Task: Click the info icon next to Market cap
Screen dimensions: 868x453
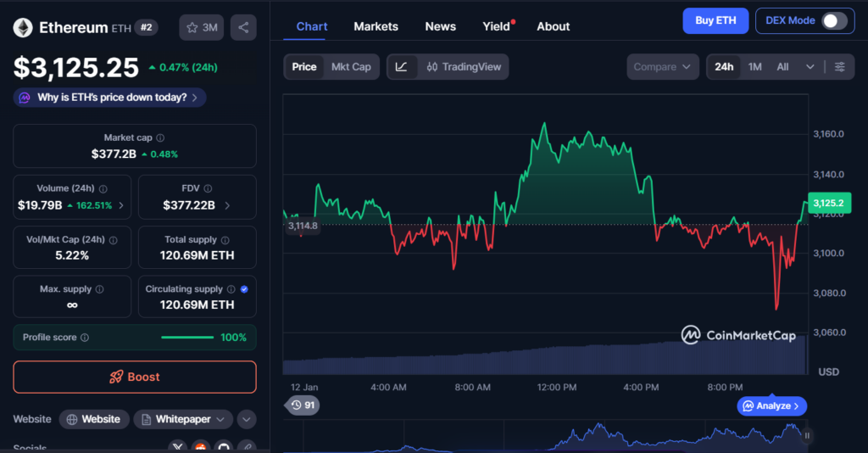Action: 160,137
